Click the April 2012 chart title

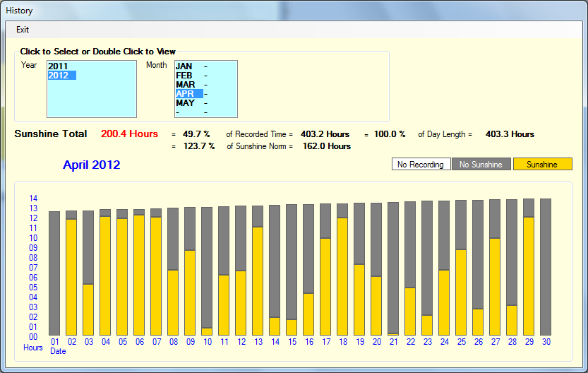tap(91, 165)
